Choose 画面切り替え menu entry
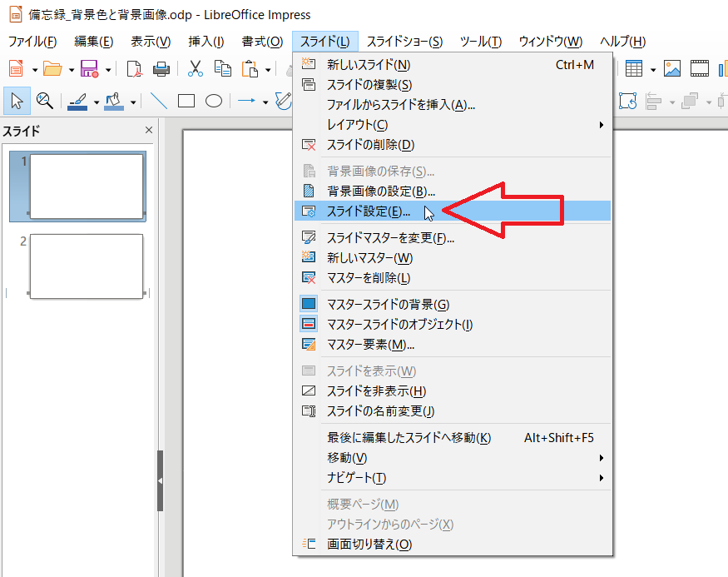Screen dimensions: 728x577 453,544
